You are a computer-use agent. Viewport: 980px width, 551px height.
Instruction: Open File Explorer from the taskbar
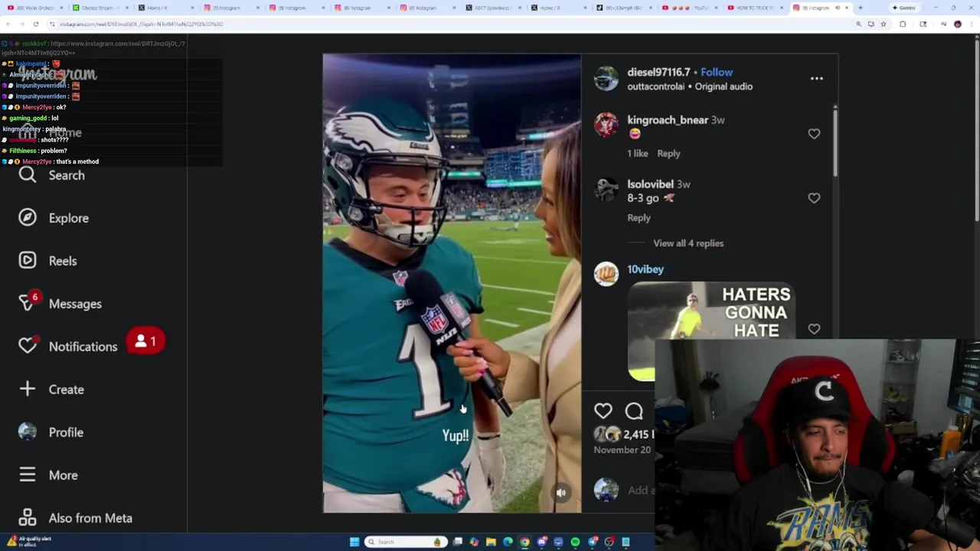click(491, 542)
